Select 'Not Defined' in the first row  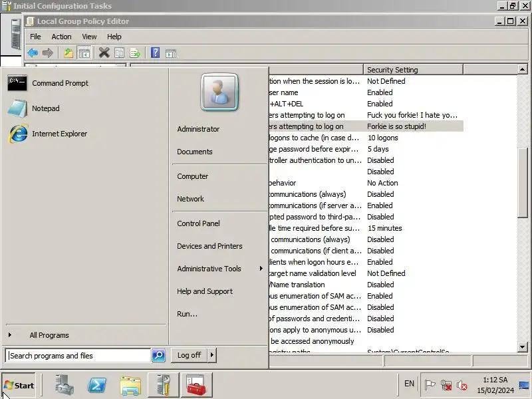coord(386,81)
